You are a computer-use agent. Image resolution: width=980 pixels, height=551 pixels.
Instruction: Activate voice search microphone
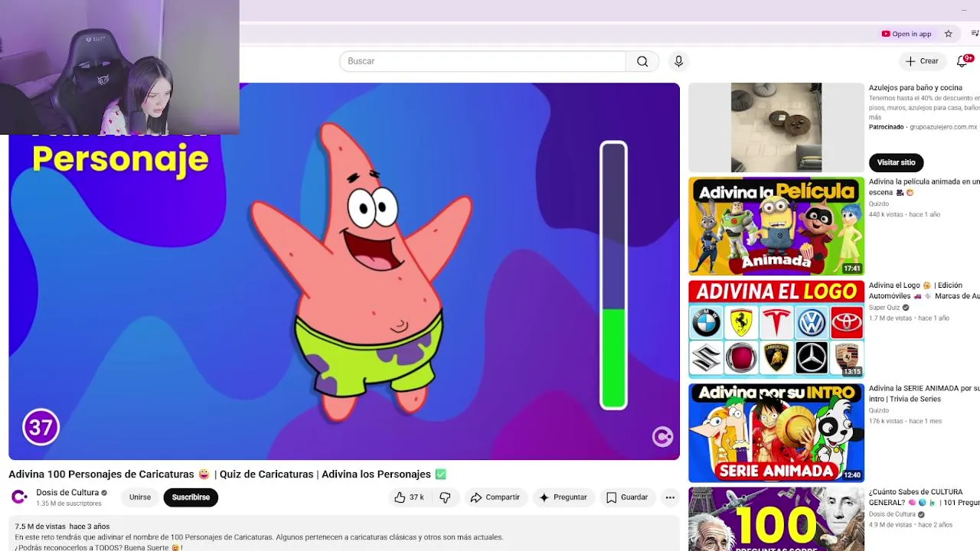click(678, 61)
